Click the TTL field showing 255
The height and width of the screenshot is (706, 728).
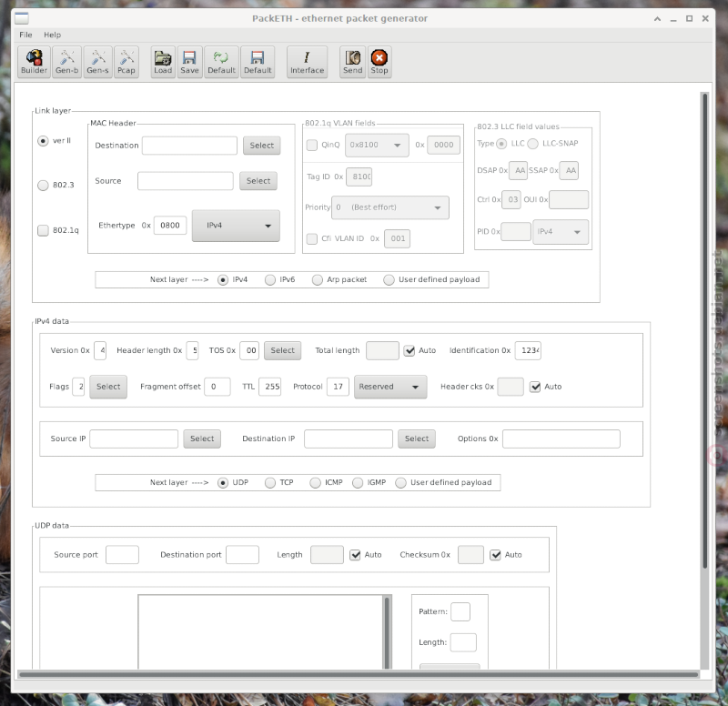coord(269,387)
